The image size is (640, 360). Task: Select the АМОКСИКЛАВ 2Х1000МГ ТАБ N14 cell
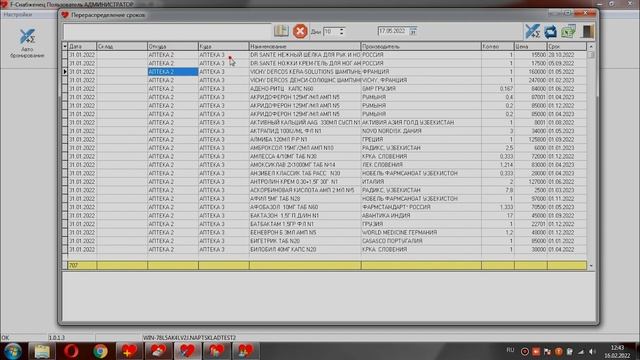[x=305, y=165]
